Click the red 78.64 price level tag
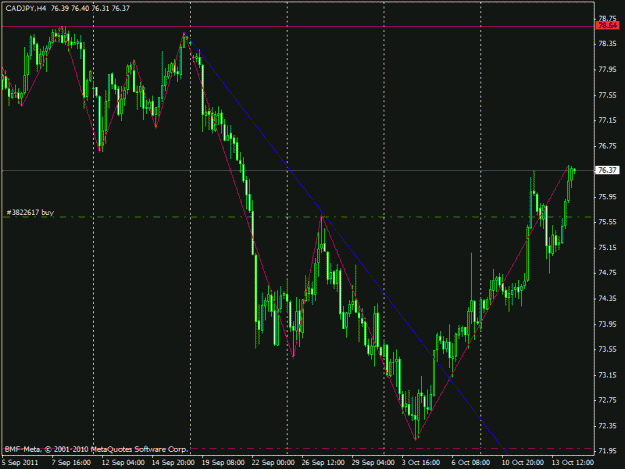Viewport: 625px width, 469px height. click(607, 26)
